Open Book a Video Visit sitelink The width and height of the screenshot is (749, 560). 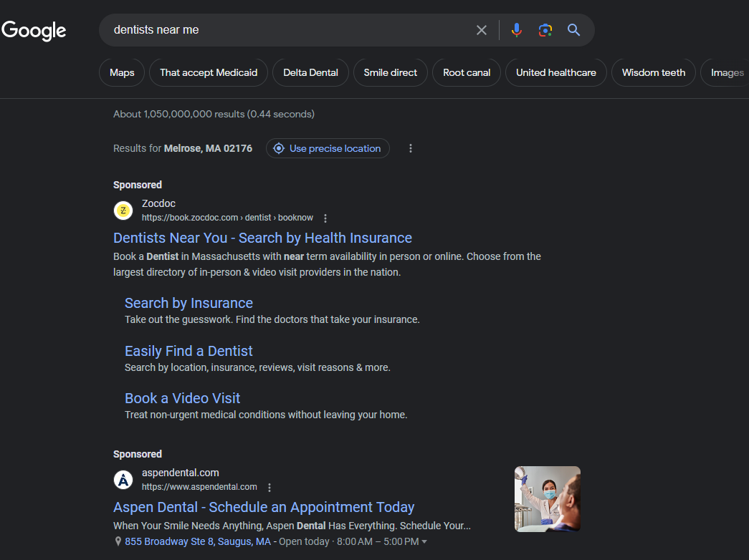coord(183,398)
